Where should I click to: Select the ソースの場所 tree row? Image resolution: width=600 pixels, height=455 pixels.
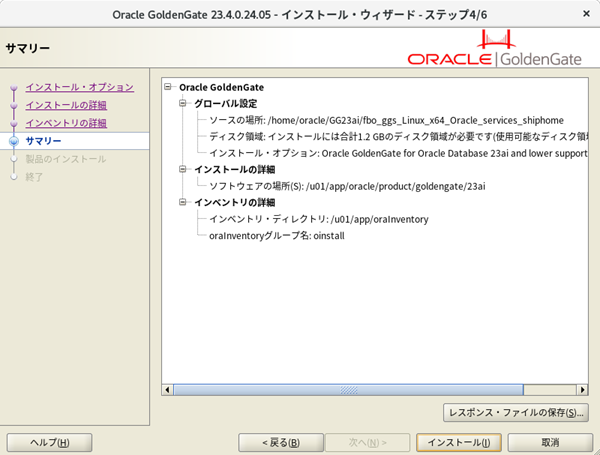386,120
